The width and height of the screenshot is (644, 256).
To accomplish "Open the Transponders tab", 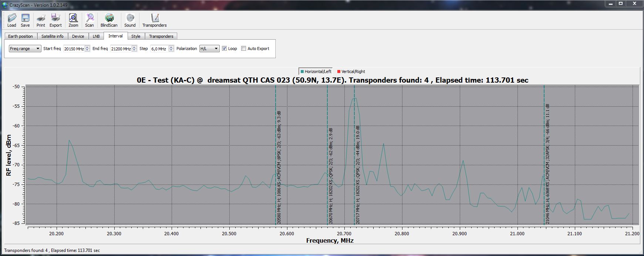I will tap(161, 36).
